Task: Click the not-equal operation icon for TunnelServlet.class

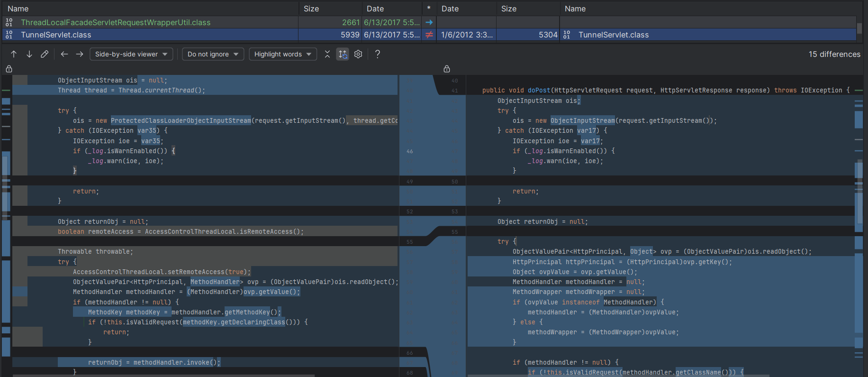Action: point(429,35)
